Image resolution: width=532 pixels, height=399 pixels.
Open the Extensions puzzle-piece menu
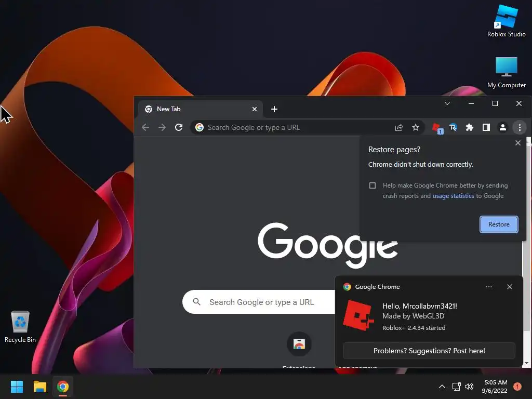tap(470, 128)
